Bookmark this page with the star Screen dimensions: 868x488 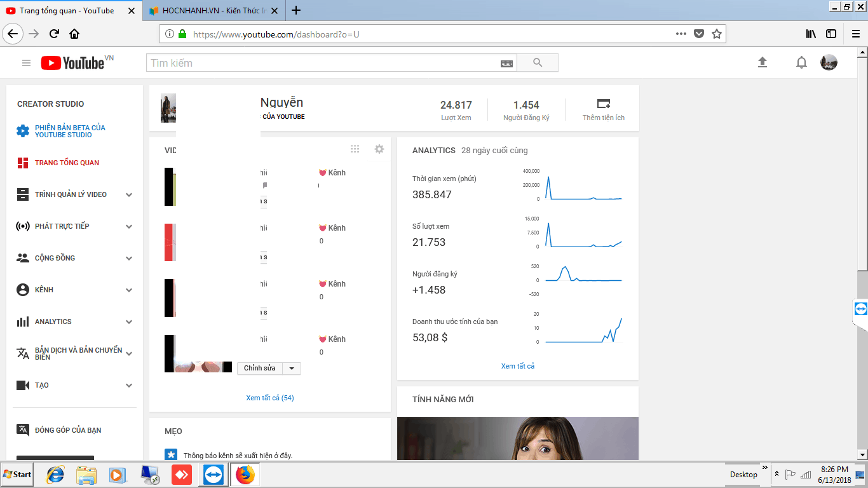(x=717, y=34)
